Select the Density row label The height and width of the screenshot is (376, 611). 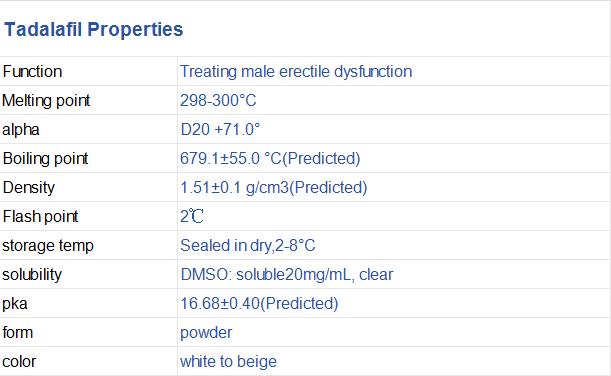[28, 188]
